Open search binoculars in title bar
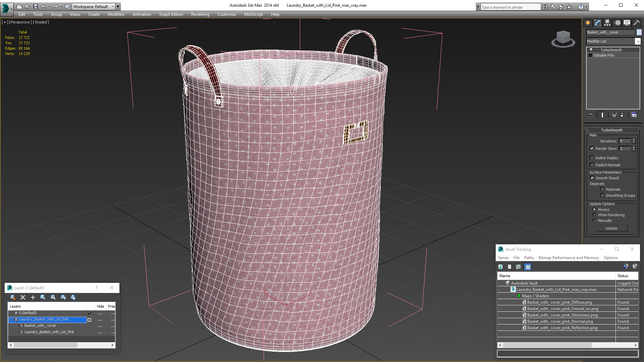 [545, 7]
